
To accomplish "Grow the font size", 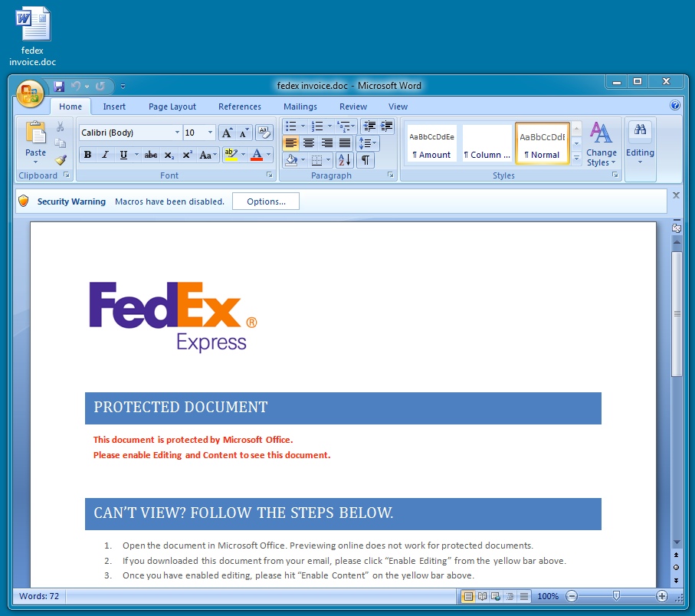I will 227,133.
